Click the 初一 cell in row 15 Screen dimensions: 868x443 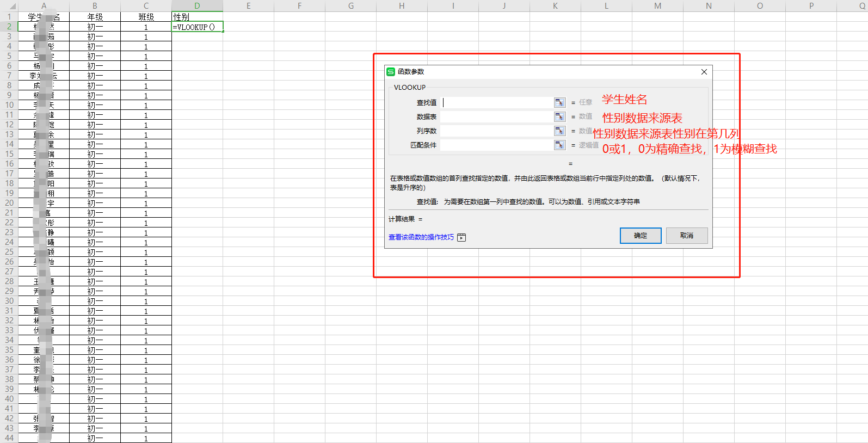point(95,154)
